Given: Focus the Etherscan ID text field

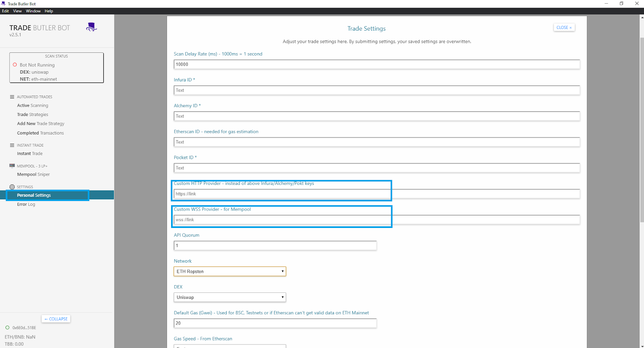Looking at the screenshot, I should coord(377,142).
